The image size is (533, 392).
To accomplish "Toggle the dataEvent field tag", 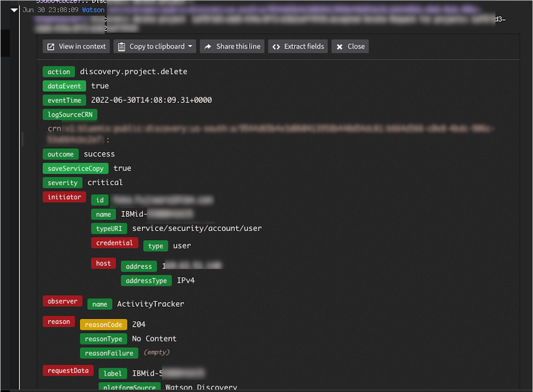I will point(64,86).
